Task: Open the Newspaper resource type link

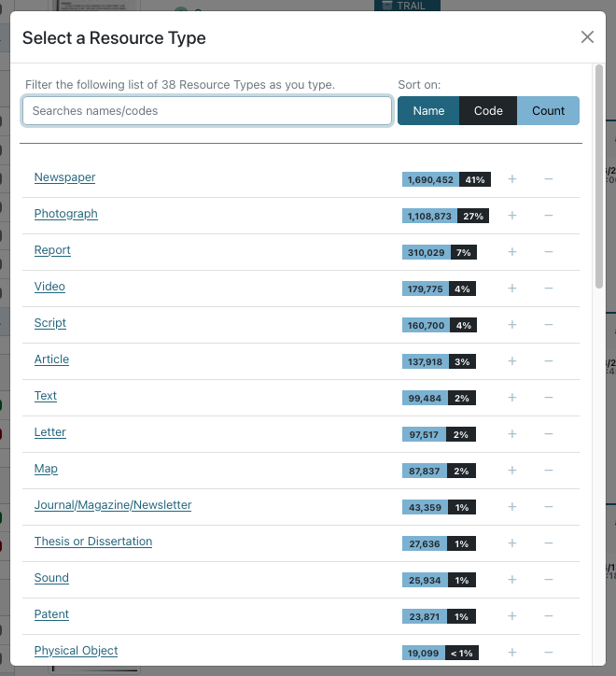Action: (x=64, y=177)
